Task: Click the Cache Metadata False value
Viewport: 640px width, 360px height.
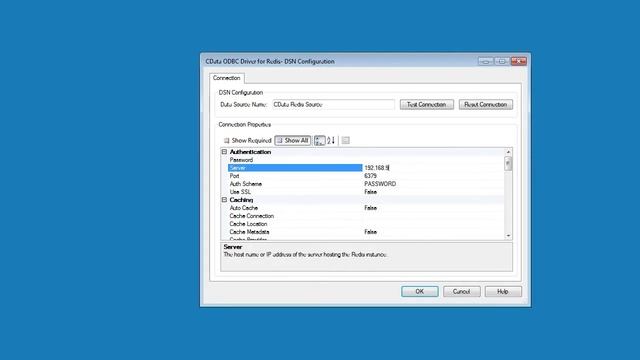Action: point(371,232)
